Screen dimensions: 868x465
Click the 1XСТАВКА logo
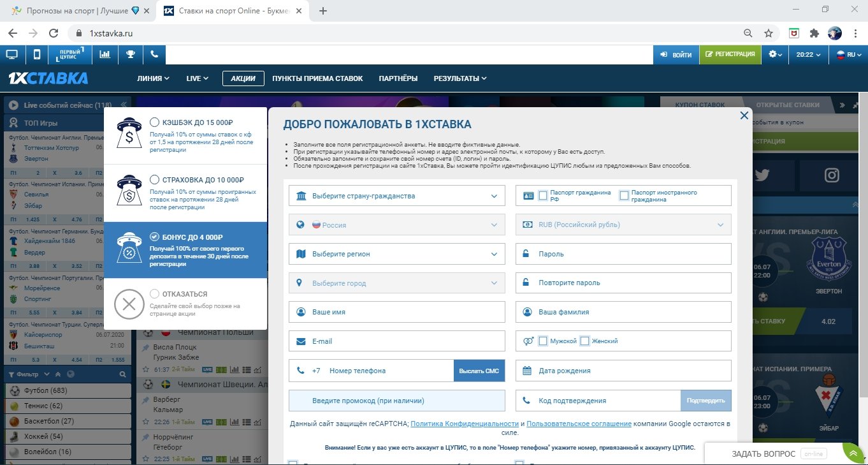pyautogui.click(x=48, y=78)
